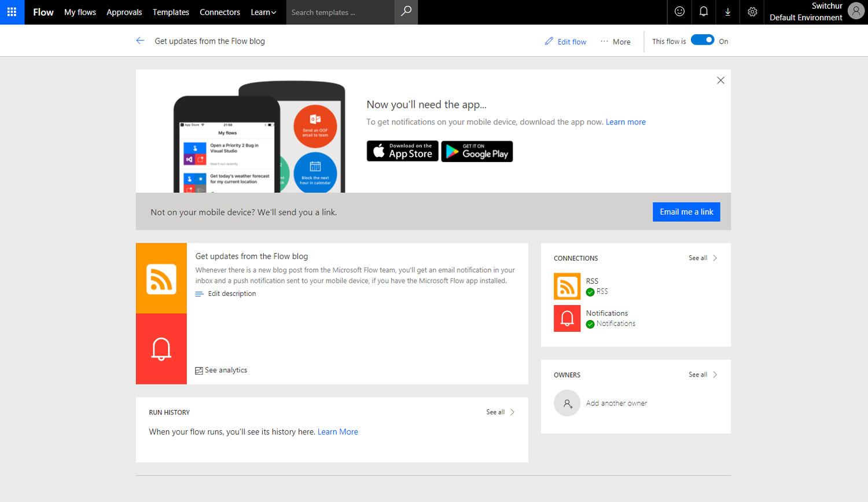Expand the Learn menu
The image size is (868, 502).
[x=263, y=12]
